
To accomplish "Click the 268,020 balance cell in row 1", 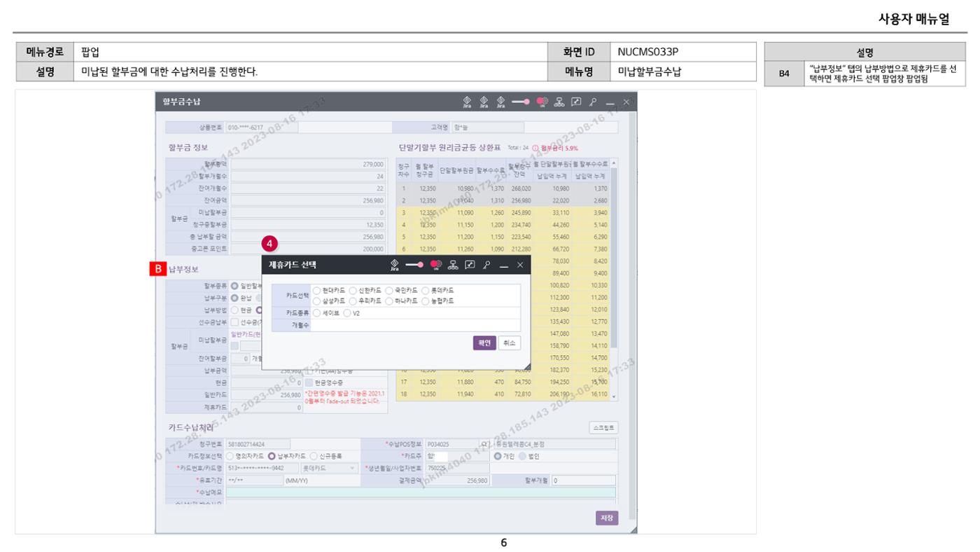I will 519,188.
